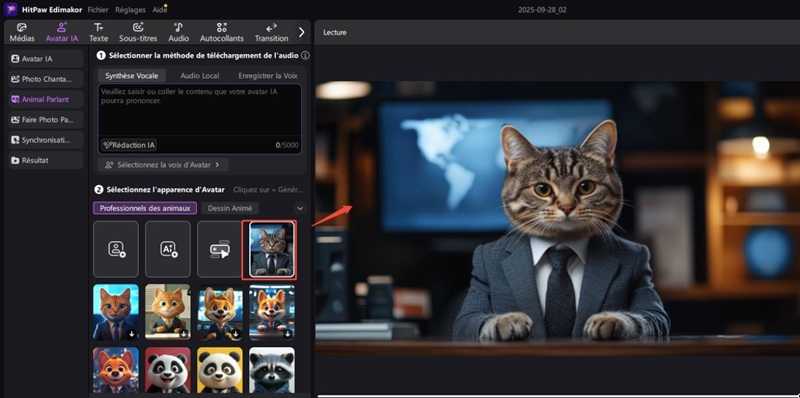Select the Audio Local tab
800x398 pixels.
(x=199, y=76)
